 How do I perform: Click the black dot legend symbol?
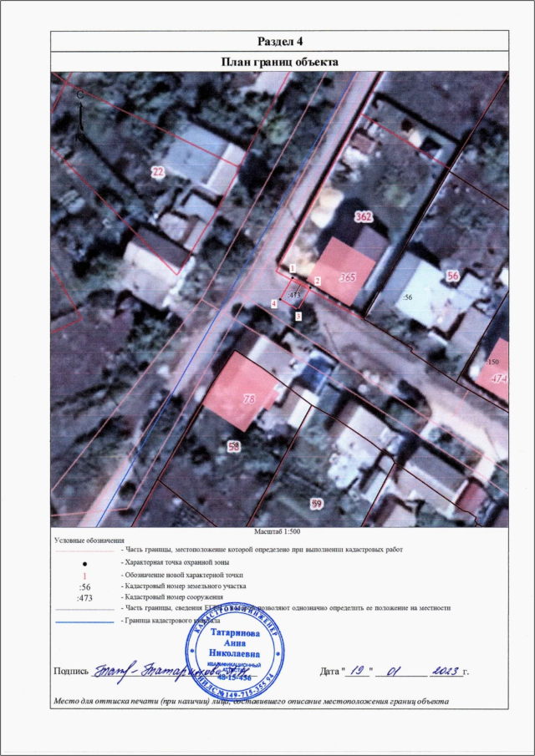point(84,564)
